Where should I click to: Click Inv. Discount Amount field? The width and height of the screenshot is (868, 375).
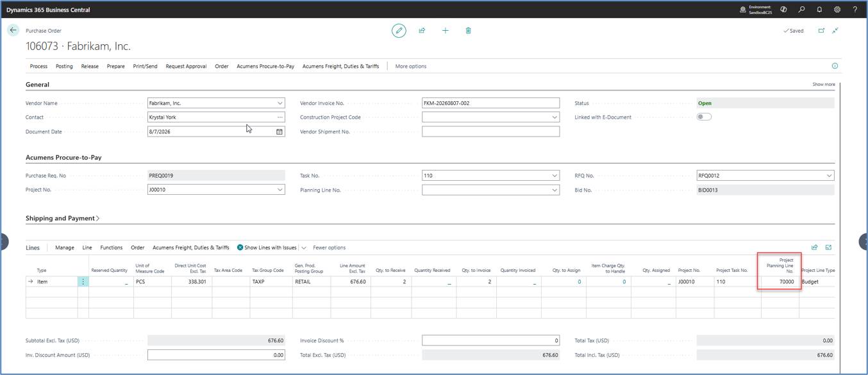click(216, 354)
